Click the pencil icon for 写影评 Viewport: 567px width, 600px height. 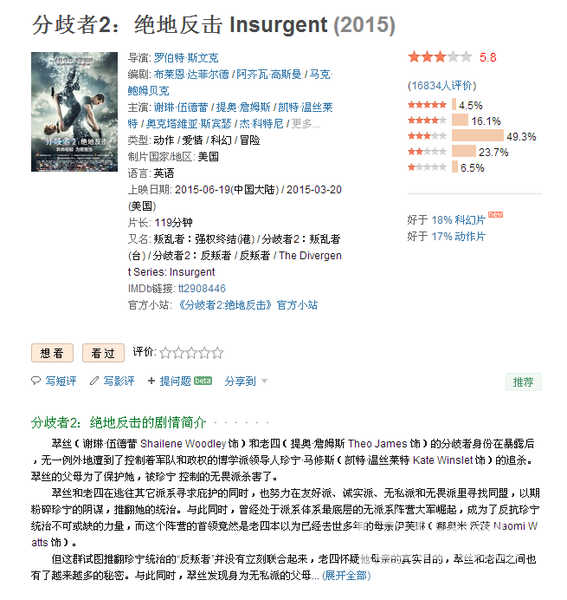click(94, 381)
